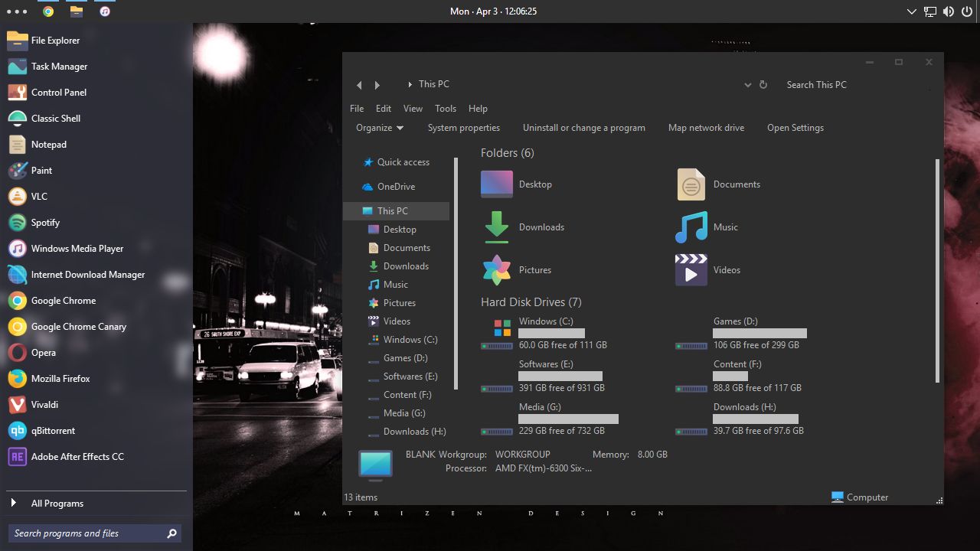Click the Music icon in the Folders section
Screen dimensions: 980x551
[690, 227]
